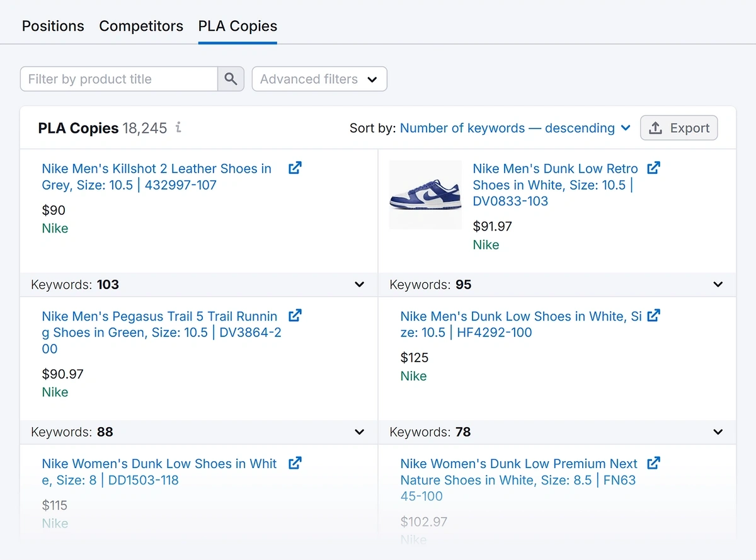Open external link for Dunk Low Premium Next Nature

[654, 463]
